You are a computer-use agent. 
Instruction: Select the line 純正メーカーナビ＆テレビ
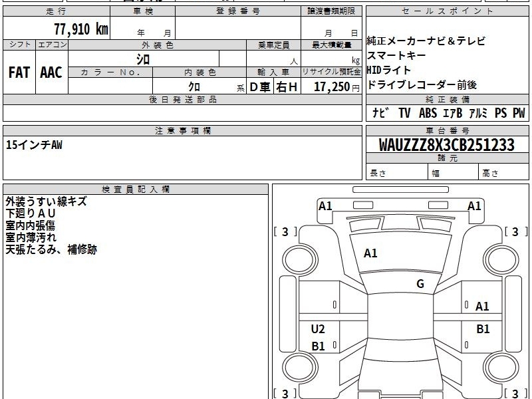click(x=426, y=41)
